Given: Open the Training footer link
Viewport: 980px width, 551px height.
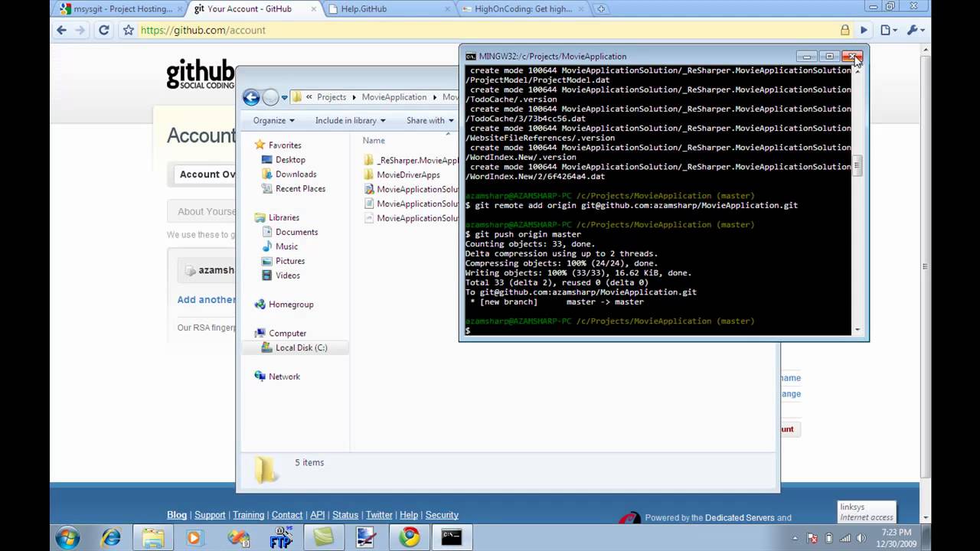Looking at the screenshot, I should [x=249, y=515].
